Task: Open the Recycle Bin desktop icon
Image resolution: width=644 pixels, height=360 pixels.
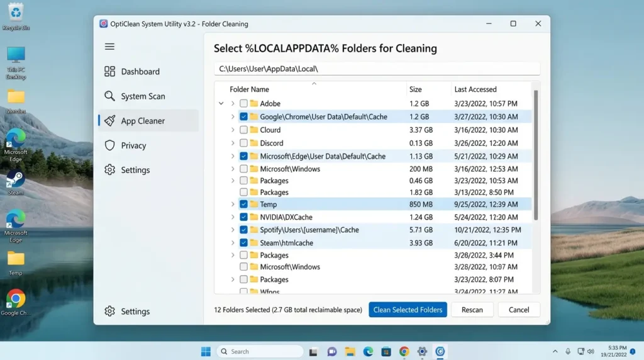Action: [x=16, y=16]
